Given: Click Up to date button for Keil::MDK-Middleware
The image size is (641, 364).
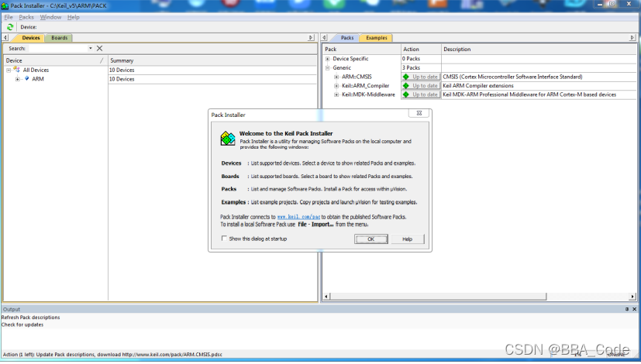Looking at the screenshot, I should (421, 94).
